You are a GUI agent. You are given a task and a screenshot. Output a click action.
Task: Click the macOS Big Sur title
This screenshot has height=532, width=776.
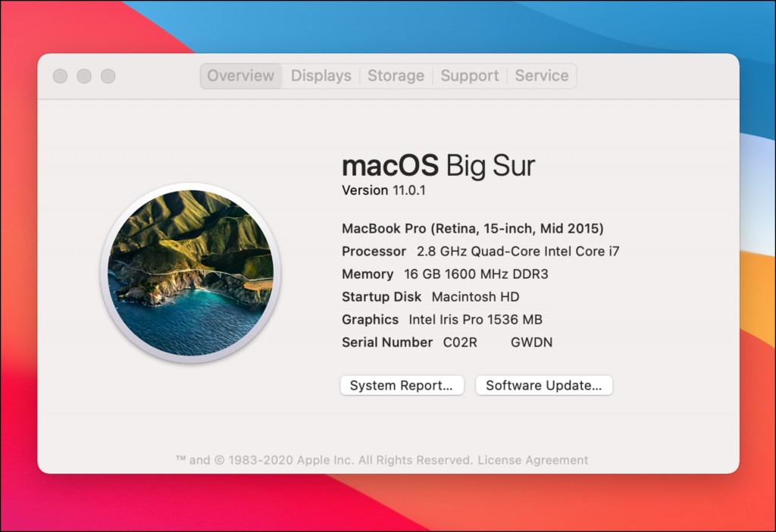click(439, 165)
